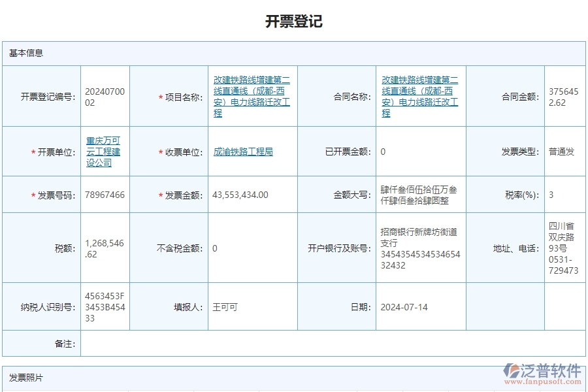Open the 收票单位 link 成渝铁路工程局
588x392 pixels.
244,151
